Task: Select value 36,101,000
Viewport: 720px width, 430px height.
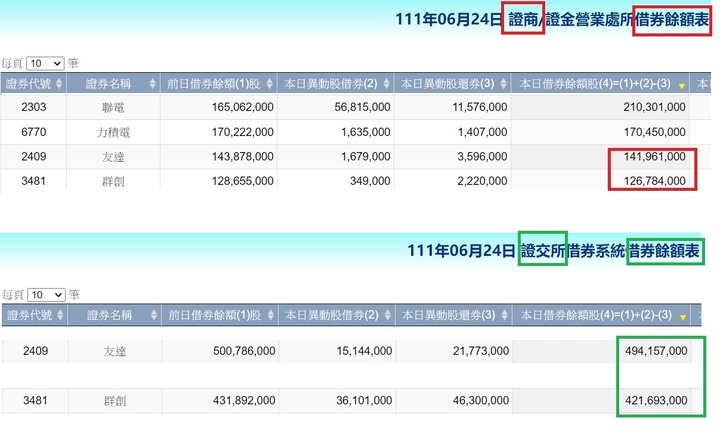Action: (x=364, y=400)
